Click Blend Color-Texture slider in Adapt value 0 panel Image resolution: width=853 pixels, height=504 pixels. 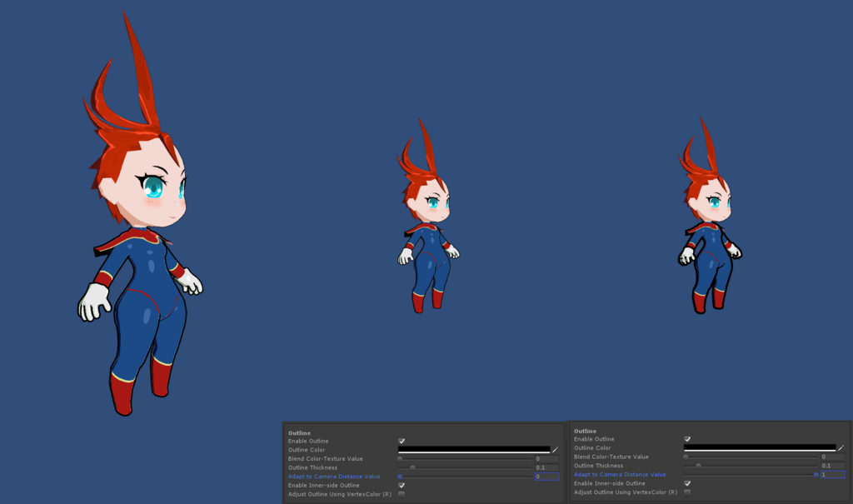coord(465,459)
